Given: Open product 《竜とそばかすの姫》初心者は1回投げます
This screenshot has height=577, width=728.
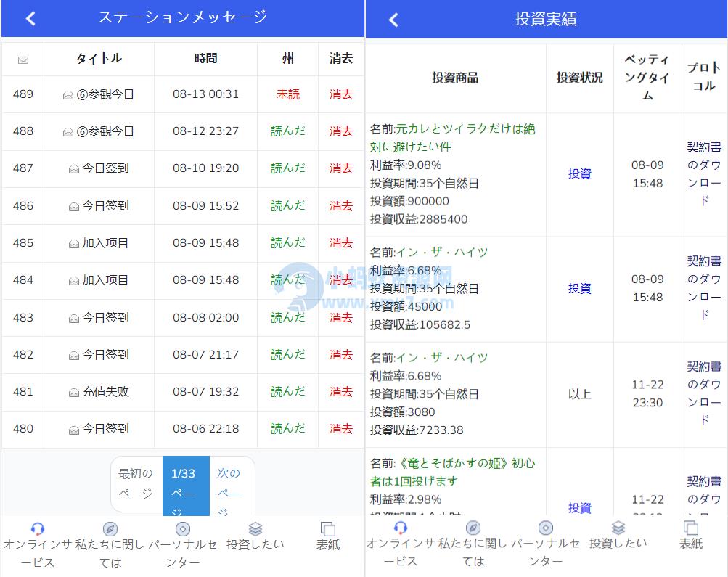Looking at the screenshot, I should coord(453,472).
